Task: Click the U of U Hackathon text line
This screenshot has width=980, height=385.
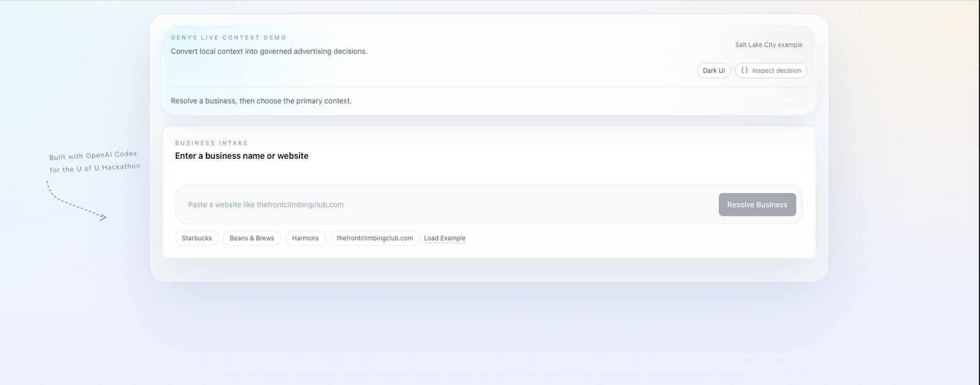Action: coord(95,168)
